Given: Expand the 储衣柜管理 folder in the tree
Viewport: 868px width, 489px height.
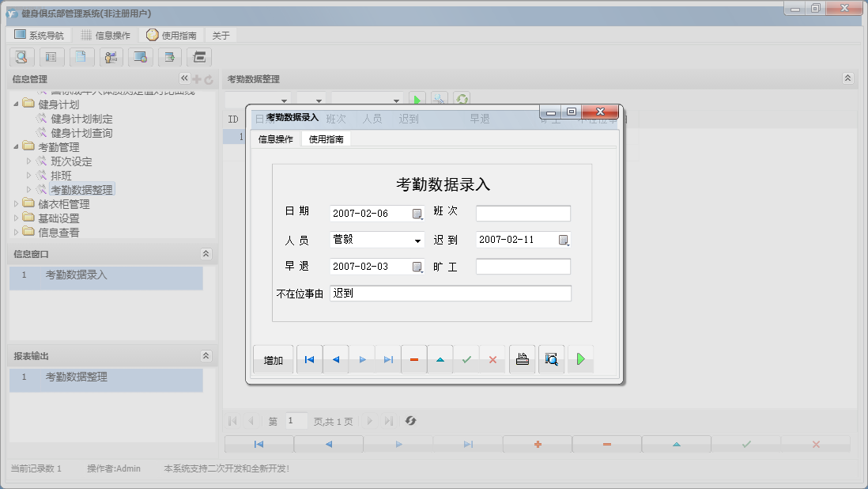Looking at the screenshot, I should (x=16, y=203).
